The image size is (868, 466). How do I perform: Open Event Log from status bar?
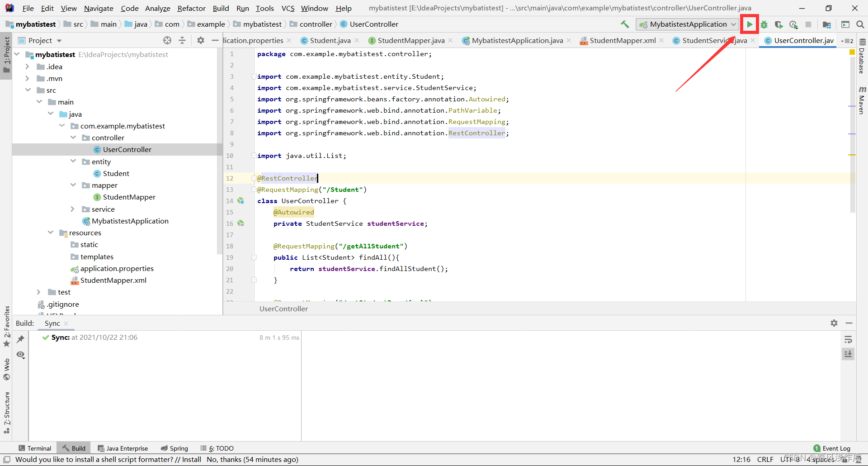coord(831,448)
